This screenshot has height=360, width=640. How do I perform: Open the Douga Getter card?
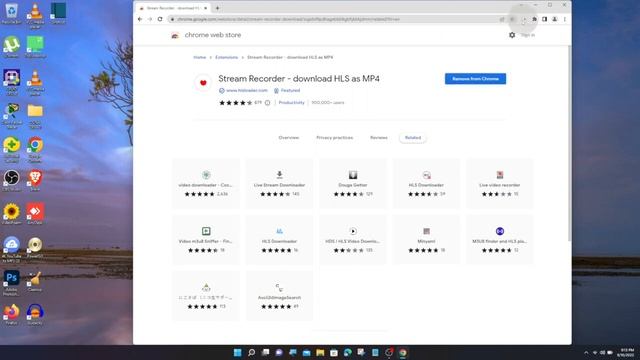coord(353,184)
